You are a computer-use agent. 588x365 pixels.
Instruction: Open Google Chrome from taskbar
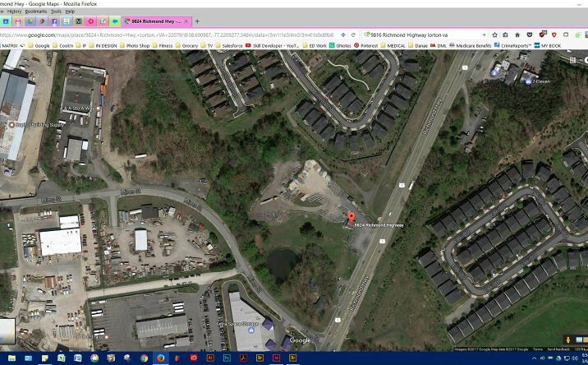144,358
